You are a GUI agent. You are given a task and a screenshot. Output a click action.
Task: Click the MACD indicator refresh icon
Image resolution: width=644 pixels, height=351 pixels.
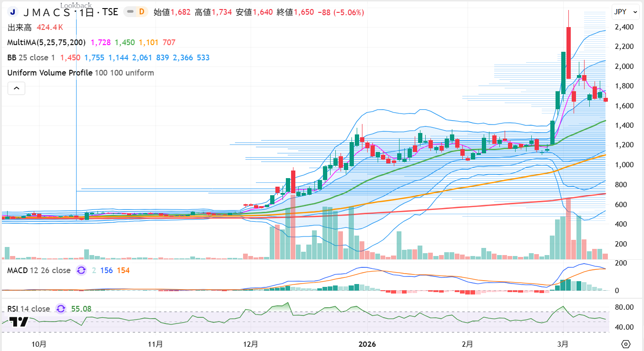click(81, 270)
